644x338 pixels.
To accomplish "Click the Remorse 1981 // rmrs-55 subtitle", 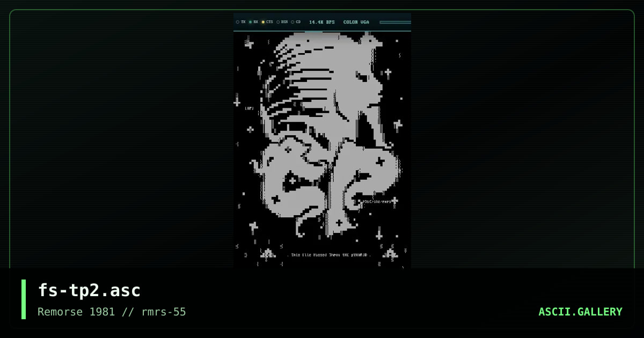I will click(112, 312).
